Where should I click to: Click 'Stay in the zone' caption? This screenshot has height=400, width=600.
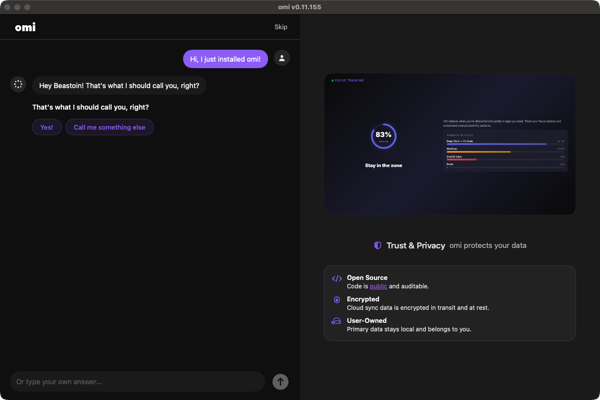click(x=383, y=165)
